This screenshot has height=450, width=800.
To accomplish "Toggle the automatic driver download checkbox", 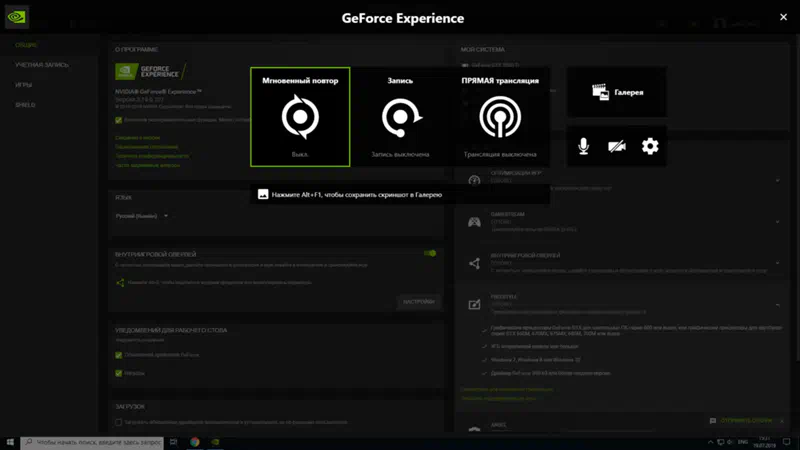I will click(x=118, y=422).
